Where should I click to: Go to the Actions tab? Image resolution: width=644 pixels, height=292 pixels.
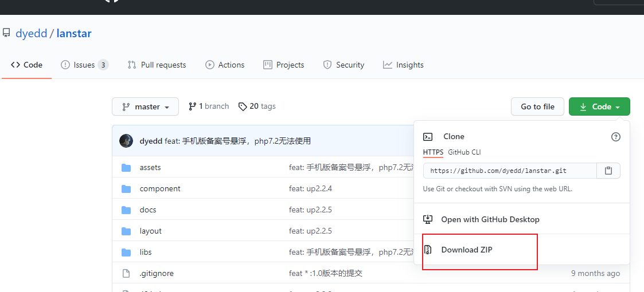[225, 65]
